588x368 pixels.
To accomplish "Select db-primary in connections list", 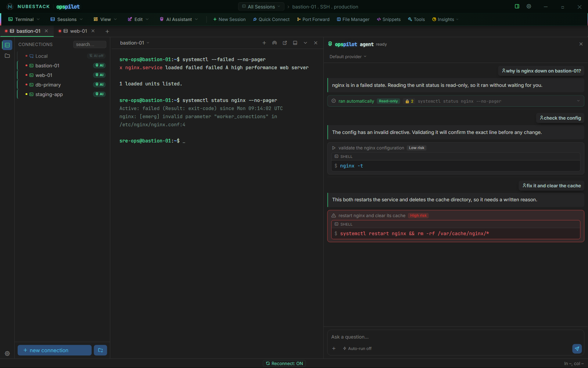I will coord(62,85).
